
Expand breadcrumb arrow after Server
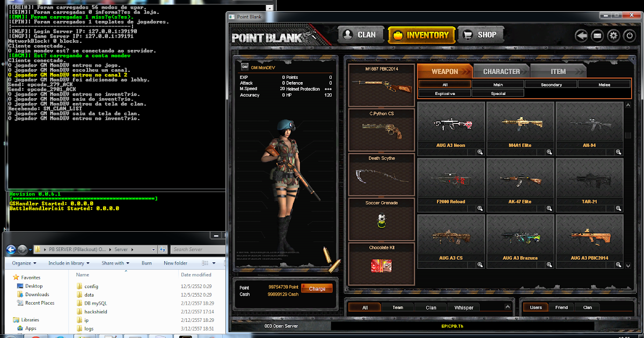pos(131,249)
